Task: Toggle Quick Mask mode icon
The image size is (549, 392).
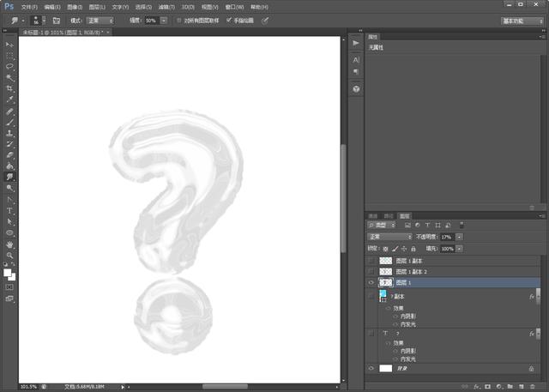Action: (x=9, y=287)
